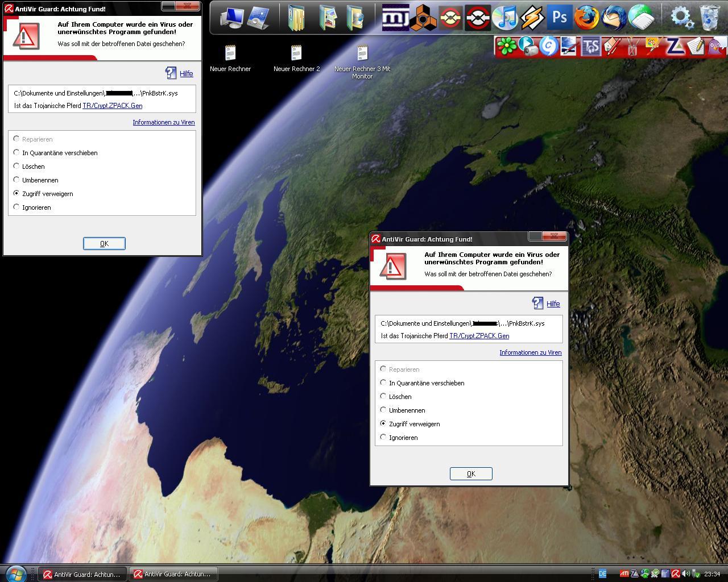Open Hilfe link in left AntiVir dialog
Screen dimensions: 728x582
click(187, 74)
